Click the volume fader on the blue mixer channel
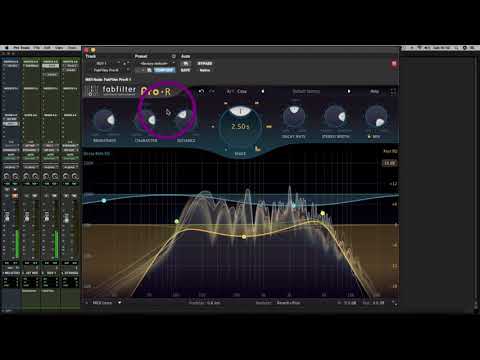Screen dimensions: 480x360 (6, 218)
